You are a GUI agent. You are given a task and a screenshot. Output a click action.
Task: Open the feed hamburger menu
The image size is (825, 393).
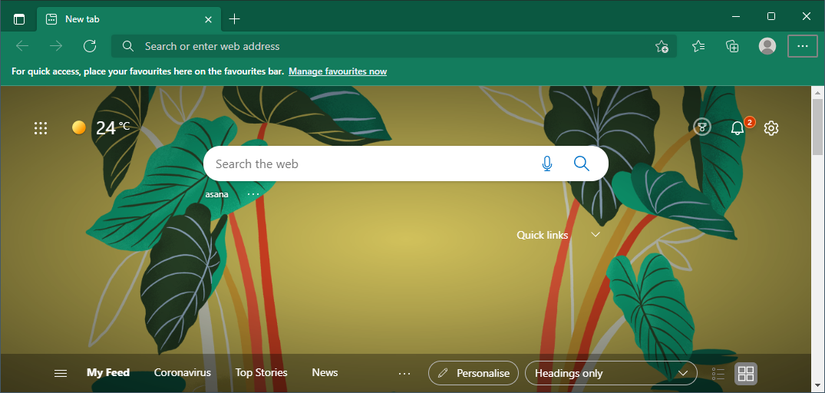click(x=61, y=374)
